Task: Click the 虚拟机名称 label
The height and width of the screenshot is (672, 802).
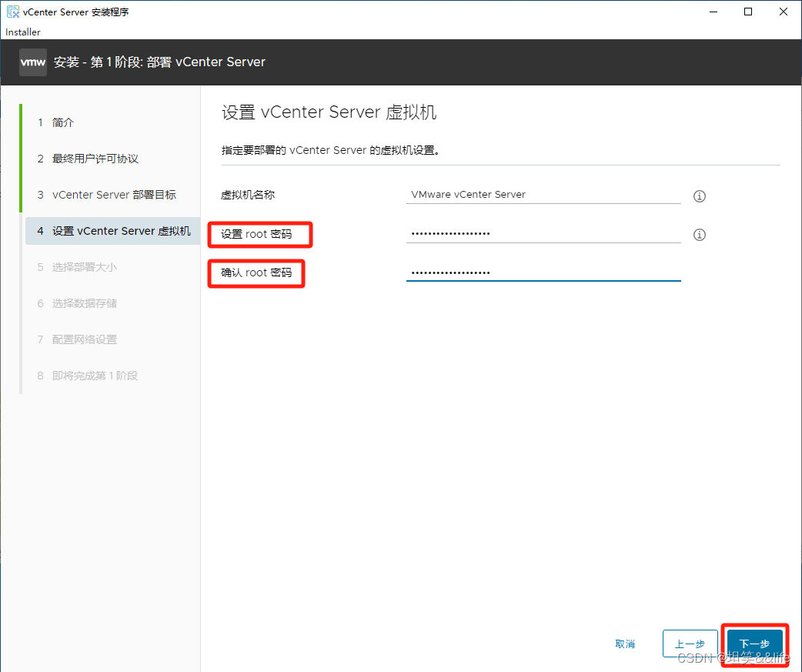Action: 248,195
